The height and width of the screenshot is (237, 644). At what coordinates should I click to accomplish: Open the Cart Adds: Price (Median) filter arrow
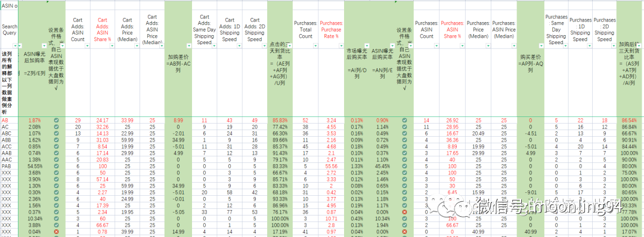tap(137, 46)
